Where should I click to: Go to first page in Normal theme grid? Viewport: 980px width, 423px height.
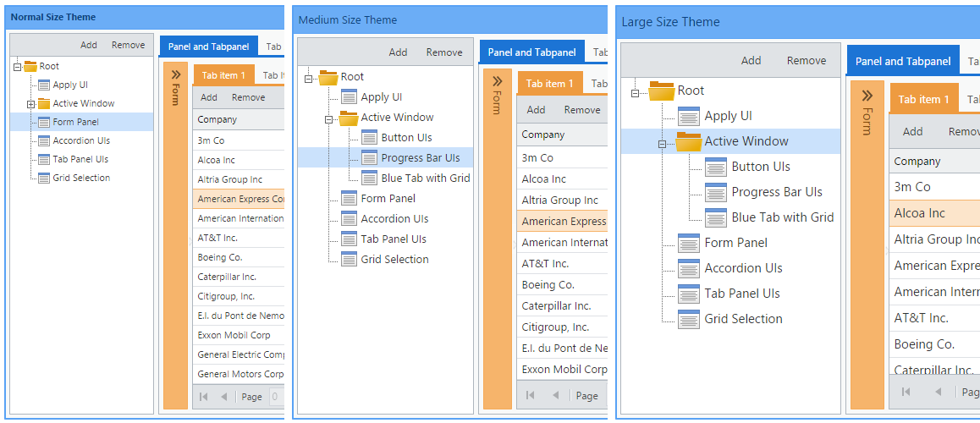pos(203,397)
